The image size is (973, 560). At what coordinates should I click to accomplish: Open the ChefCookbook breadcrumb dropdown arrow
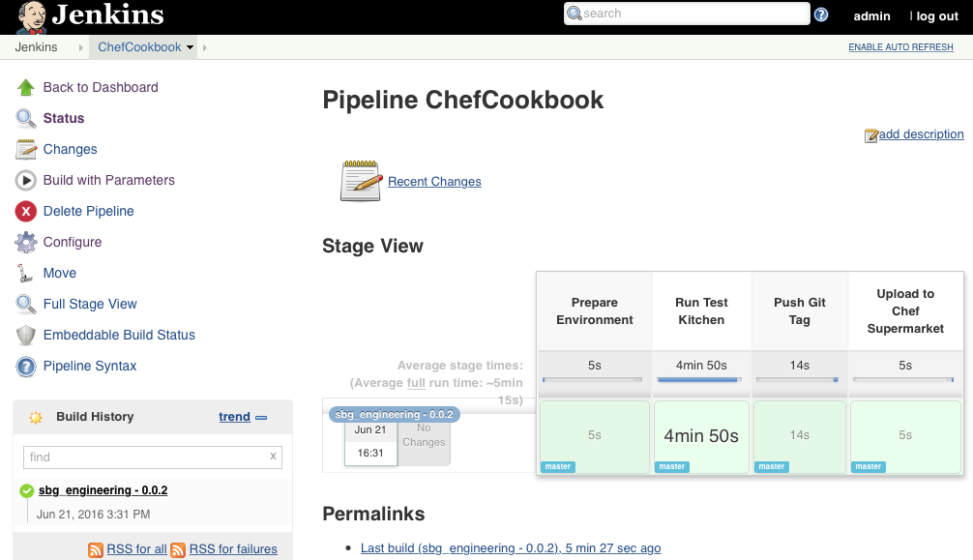point(190,47)
